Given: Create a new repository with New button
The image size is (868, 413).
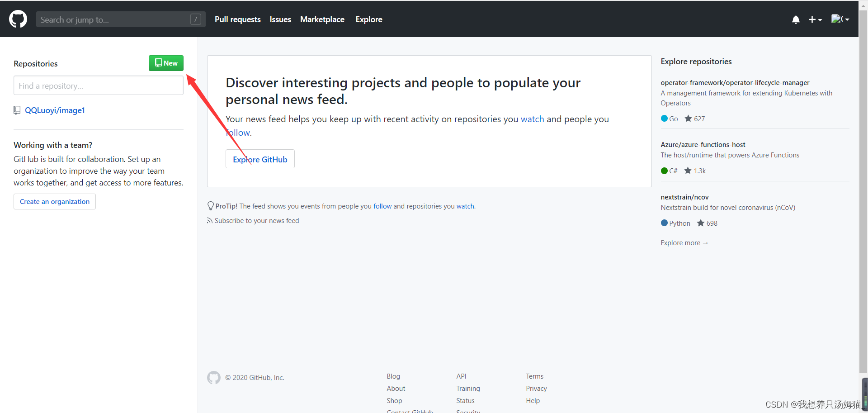Looking at the screenshot, I should coord(166,63).
